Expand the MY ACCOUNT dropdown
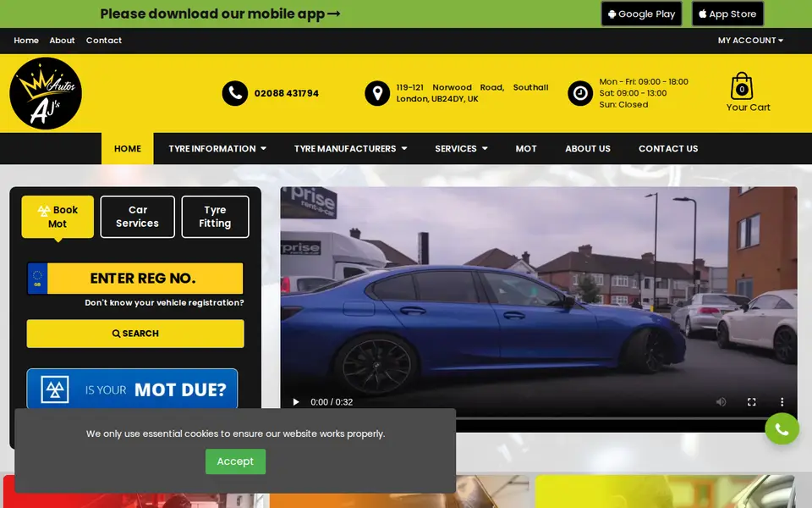The height and width of the screenshot is (508, 812). pyautogui.click(x=750, y=41)
